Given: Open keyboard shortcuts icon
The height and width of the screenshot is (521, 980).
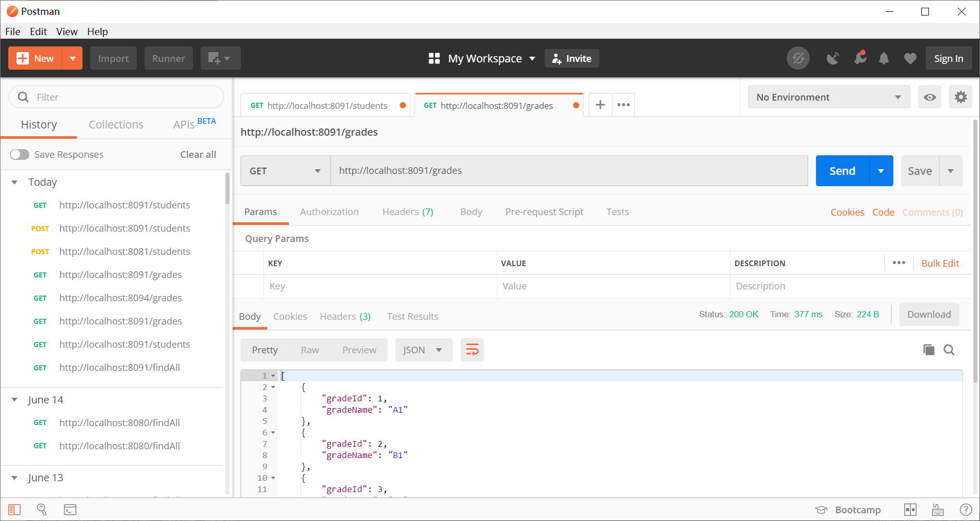Looking at the screenshot, I should pyautogui.click(x=938, y=510).
